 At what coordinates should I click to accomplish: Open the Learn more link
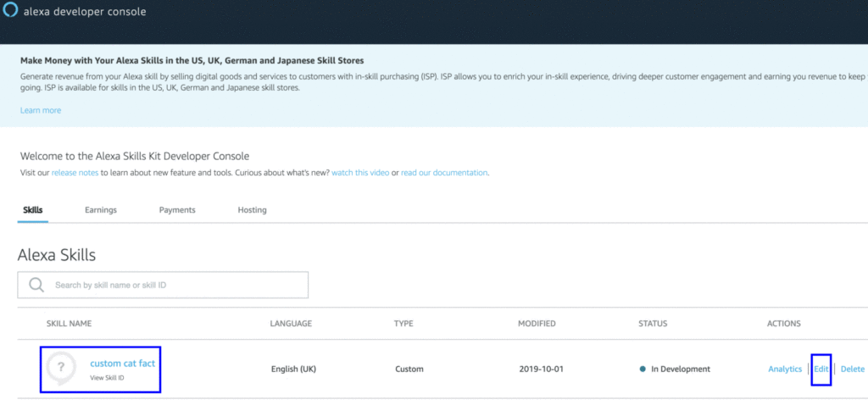coord(41,110)
